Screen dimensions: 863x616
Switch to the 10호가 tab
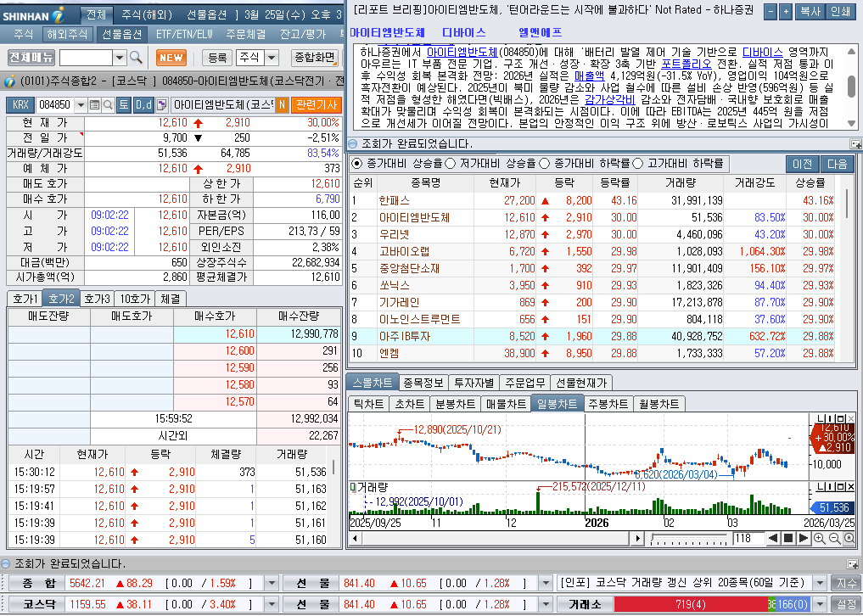[x=135, y=299]
